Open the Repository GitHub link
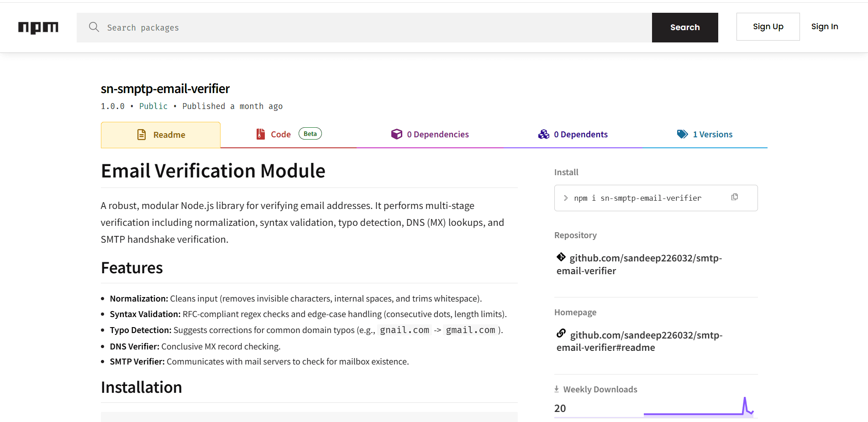The height and width of the screenshot is (422, 868). tap(639, 264)
